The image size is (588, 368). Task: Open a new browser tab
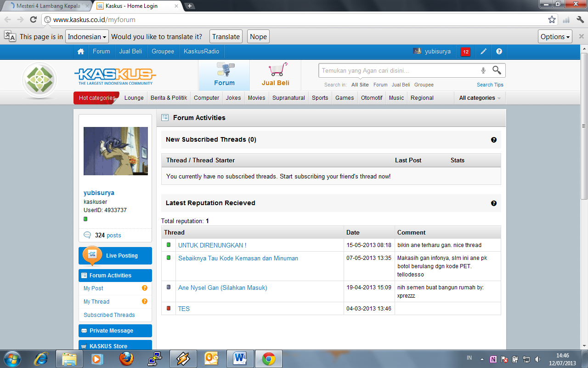point(190,6)
